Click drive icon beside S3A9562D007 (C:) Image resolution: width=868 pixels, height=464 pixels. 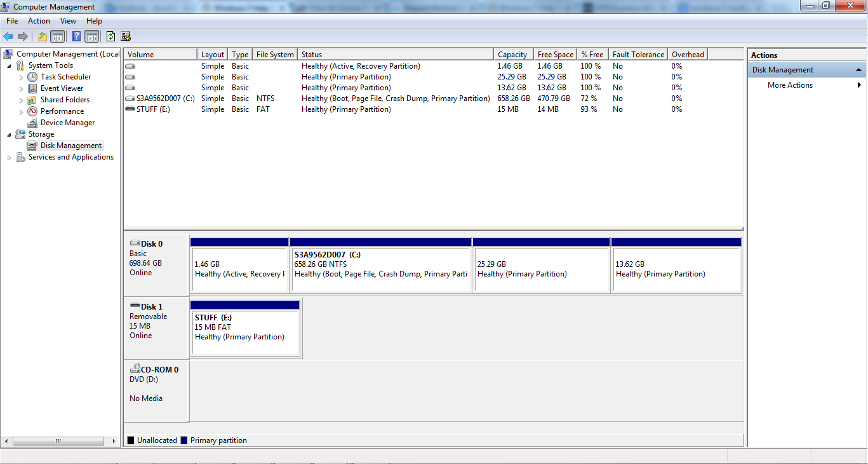pos(130,99)
